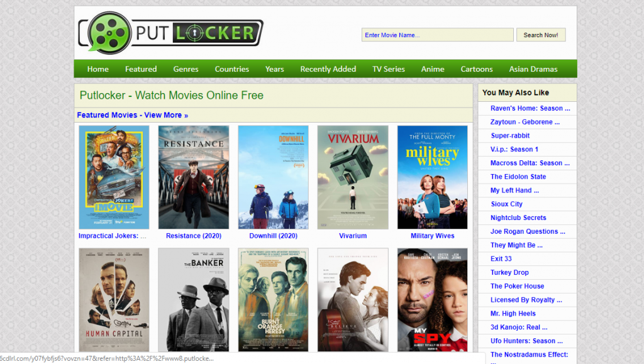Open the Vivarium movie poster
This screenshot has height=364, width=644.
pos(352,177)
